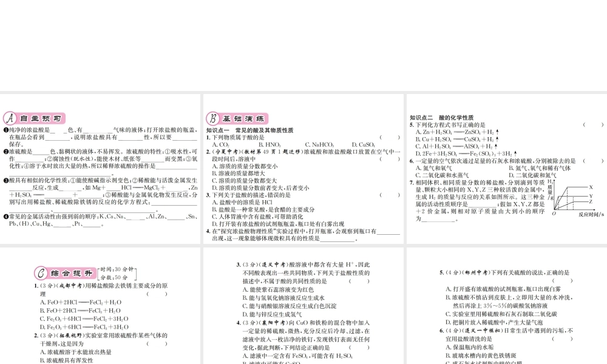Click option C. 能与硝酸银溶液反应生成白色沉淀

click(x=290, y=306)
